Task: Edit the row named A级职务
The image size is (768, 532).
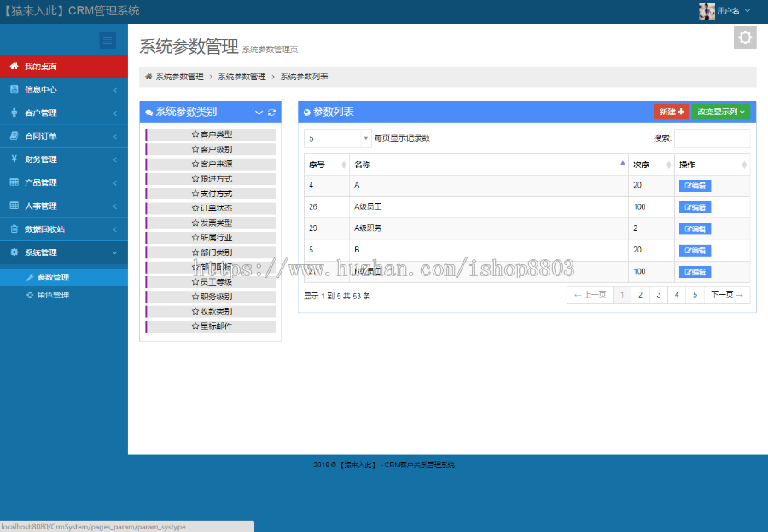Action: tap(695, 228)
